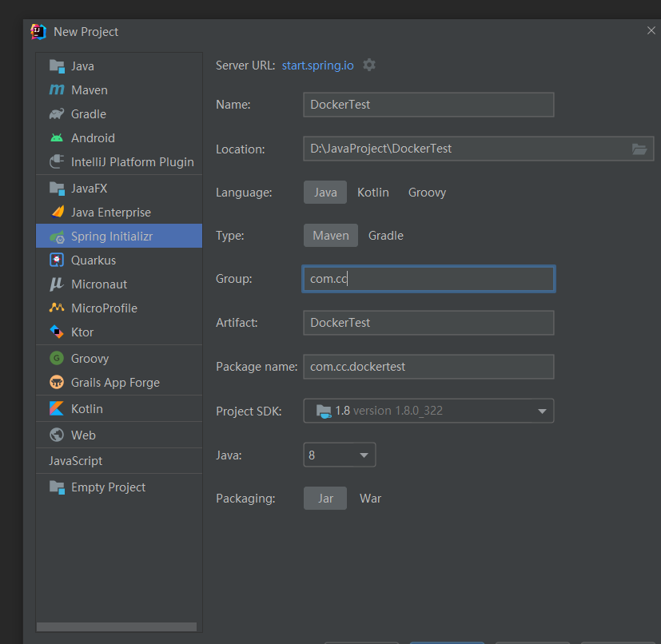This screenshot has height=644, width=661.
Task: Click the Name input field
Action: click(x=428, y=105)
